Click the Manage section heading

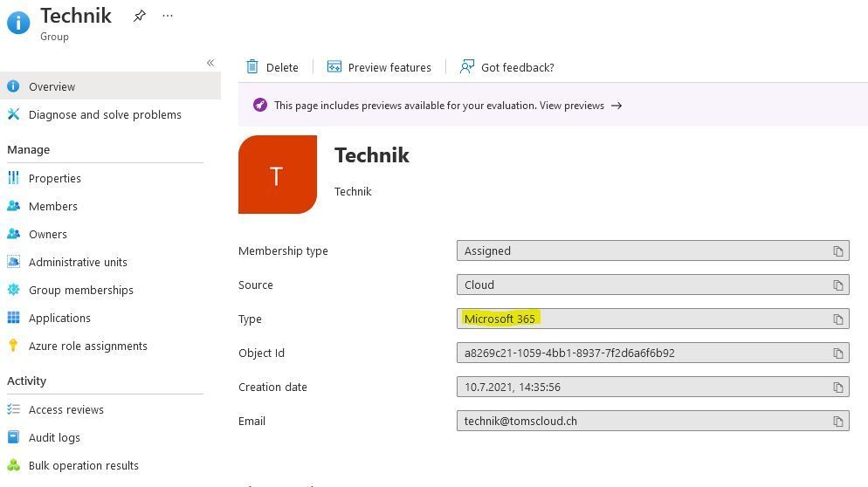pos(28,149)
